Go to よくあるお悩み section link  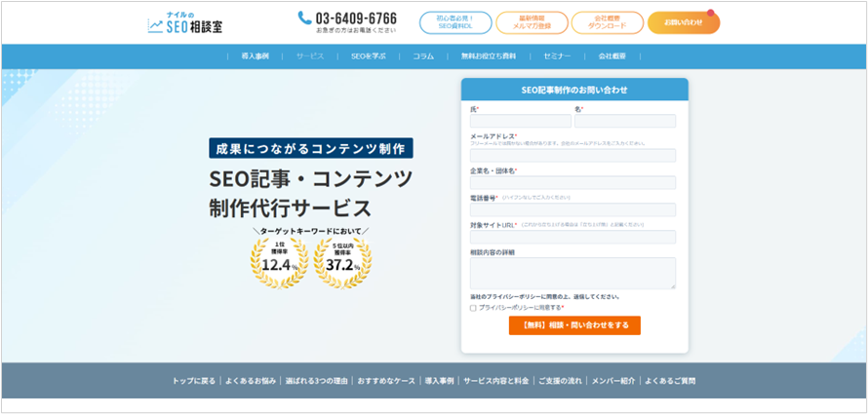tap(251, 381)
